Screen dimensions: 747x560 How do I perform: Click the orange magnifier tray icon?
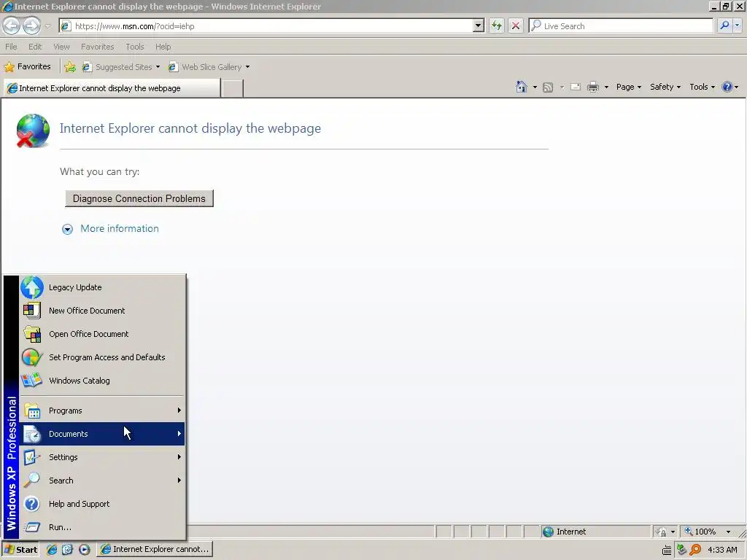pyautogui.click(x=695, y=550)
